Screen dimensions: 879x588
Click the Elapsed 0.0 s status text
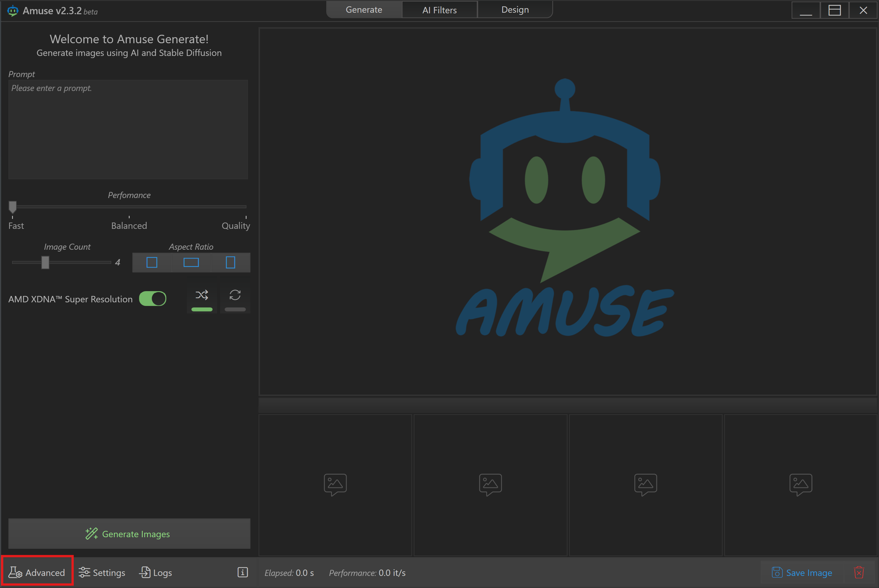[289, 573]
